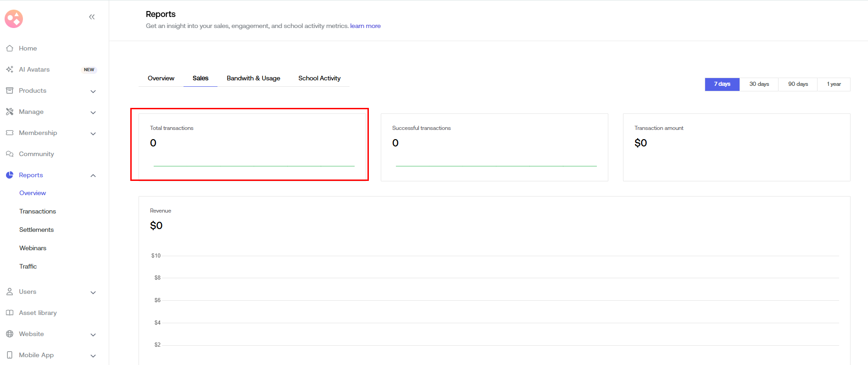
Task: Click the Mobile App phone icon
Action: pyautogui.click(x=10, y=355)
